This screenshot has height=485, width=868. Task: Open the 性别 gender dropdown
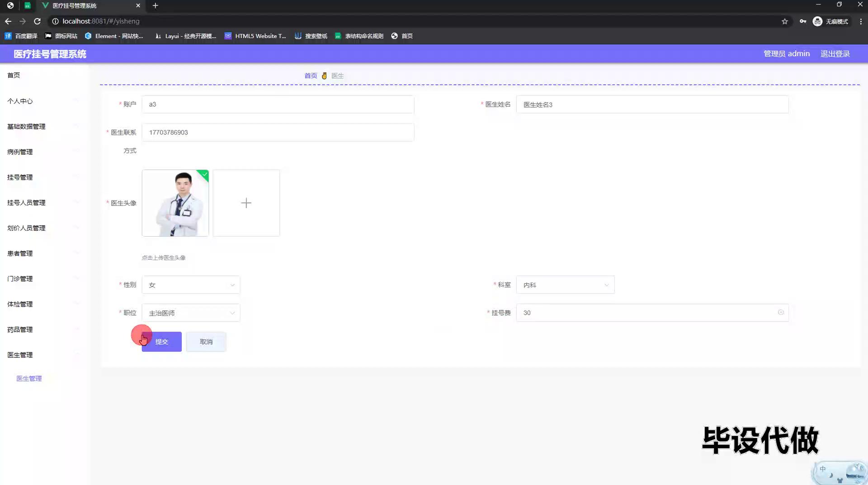tap(191, 285)
